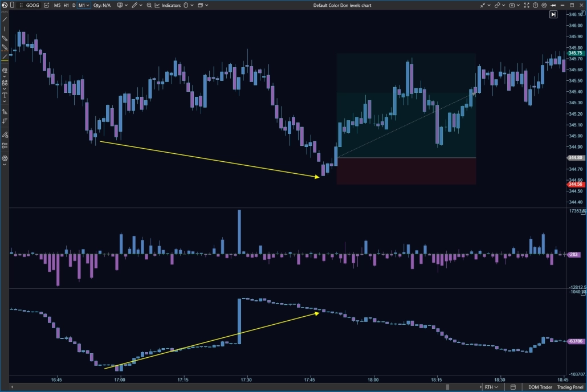Switch to the H1 timeframe
This screenshot has height=392, width=587.
click(x=66, y=5)
